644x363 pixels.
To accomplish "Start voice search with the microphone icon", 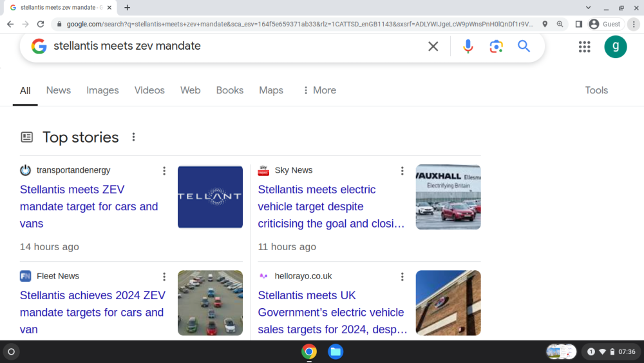I will tap(468, 46).
